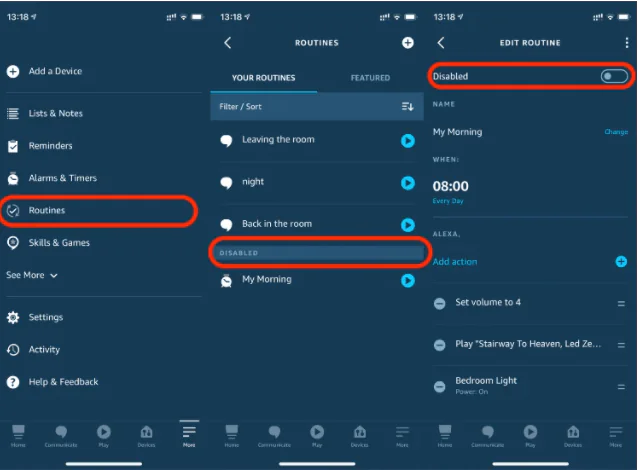Expand the See More chevron
The width and height of the screenshot is (638, 470).
click(x=54, y=275)
